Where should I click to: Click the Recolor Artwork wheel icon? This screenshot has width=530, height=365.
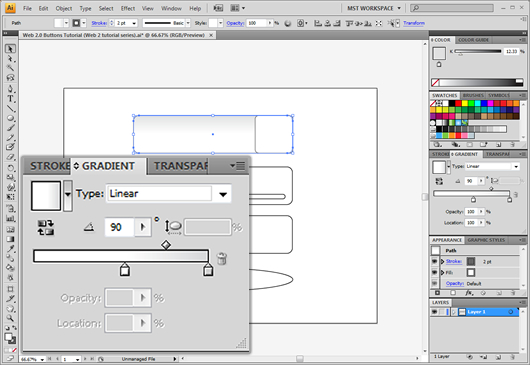point(288,23)
